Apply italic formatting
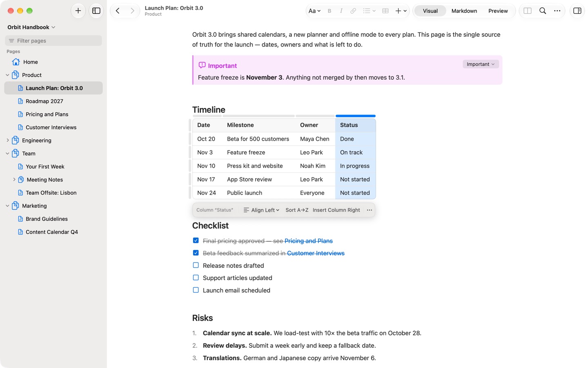The width and height of the screenshot is (588, 368). pyautogui.click(x=341, y=11)
